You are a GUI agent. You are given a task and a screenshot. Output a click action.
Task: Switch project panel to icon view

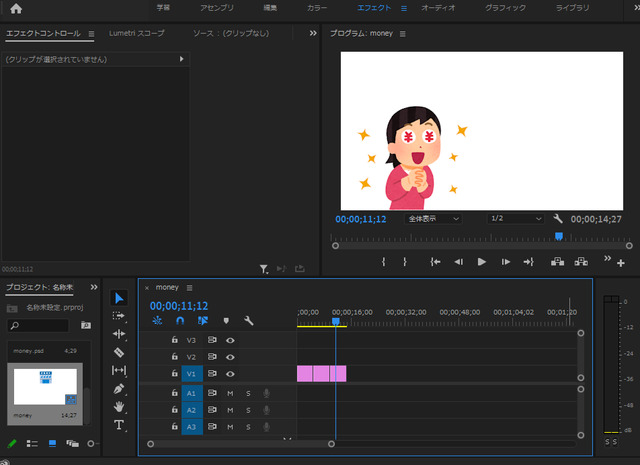(52, 443)
